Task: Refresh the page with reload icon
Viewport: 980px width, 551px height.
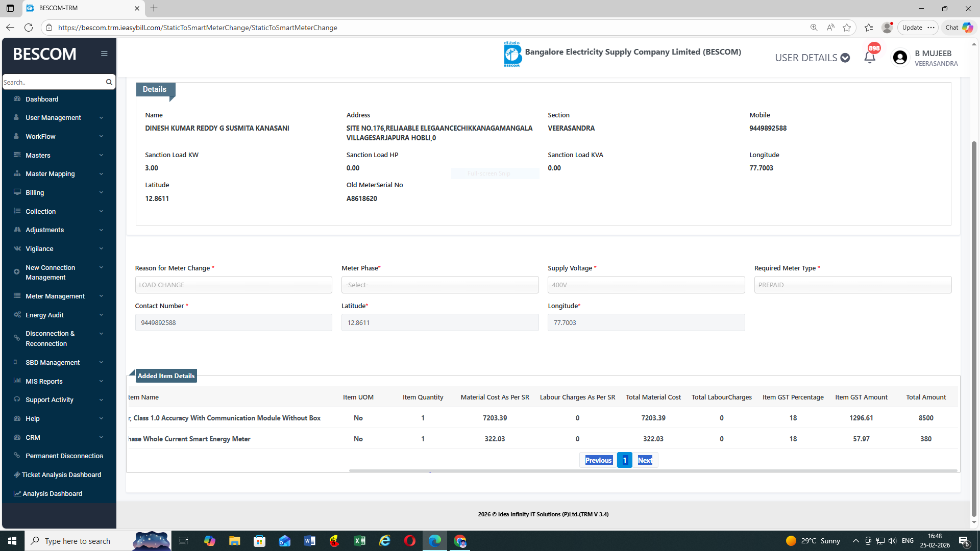Action: [x=29, y=28]
